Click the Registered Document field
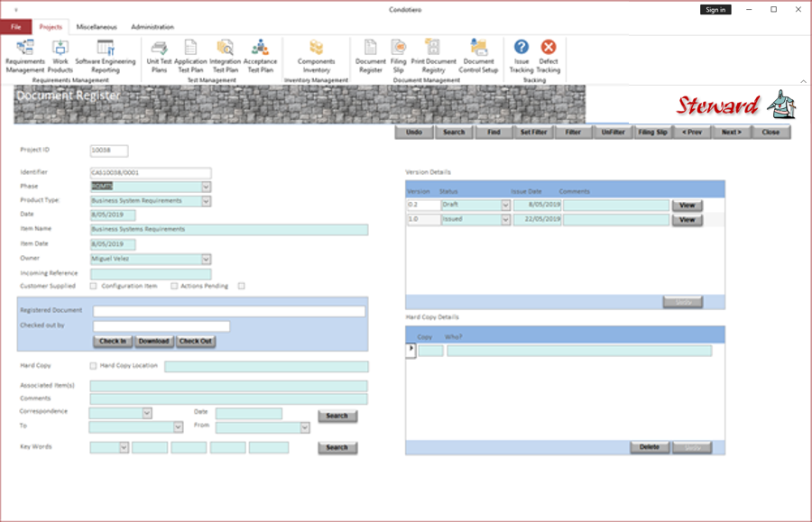This screenshot has height=522, width=812. click(229, 311)
